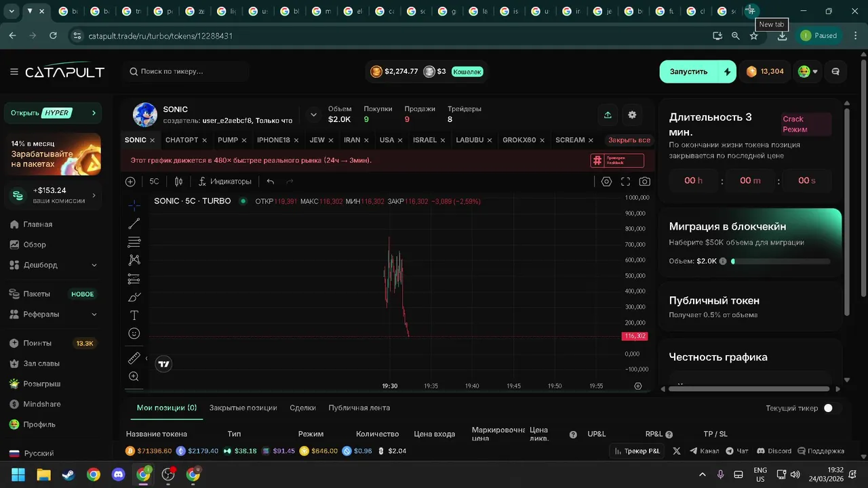Open the hamburger menu beside the Catapult logo

click(x=14, y=72)
